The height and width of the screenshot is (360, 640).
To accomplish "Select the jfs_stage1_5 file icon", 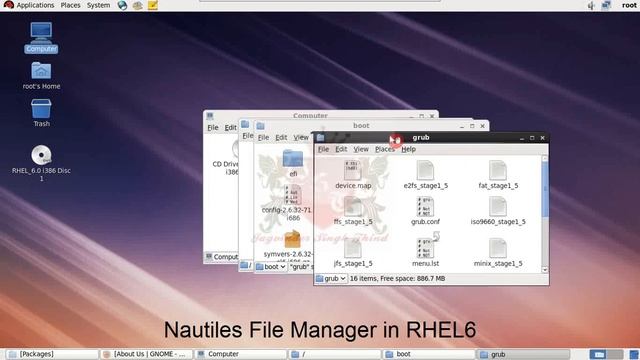I will [352, 248].
